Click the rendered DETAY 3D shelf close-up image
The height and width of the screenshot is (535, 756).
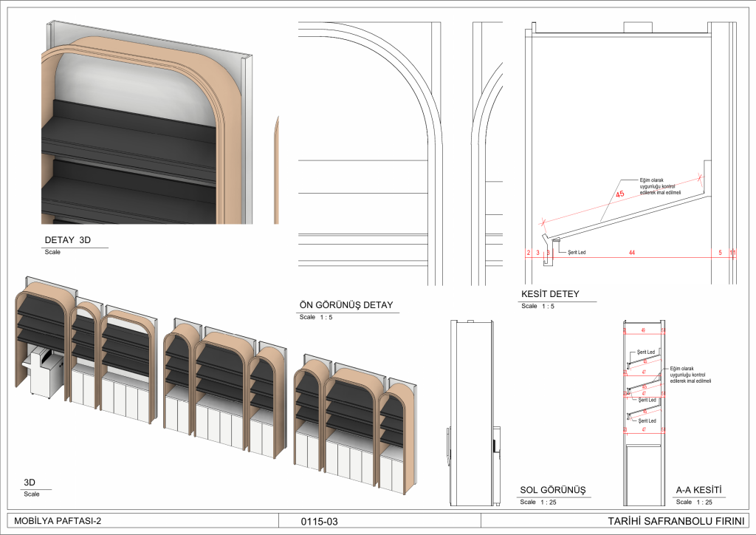coord(147,122)
